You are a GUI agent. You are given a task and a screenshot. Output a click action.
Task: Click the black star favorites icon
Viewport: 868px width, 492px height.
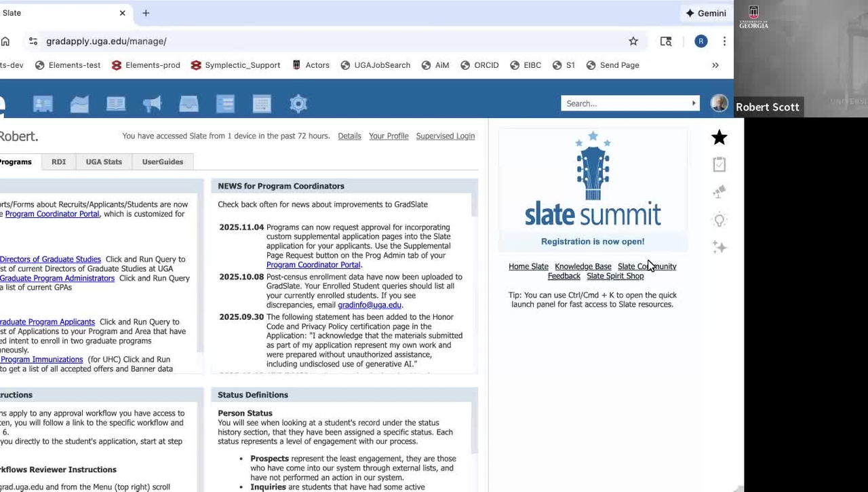pos(719,138)
